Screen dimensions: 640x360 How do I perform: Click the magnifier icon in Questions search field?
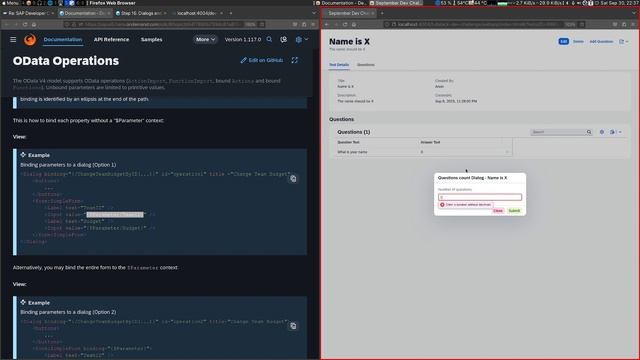point(589,132)
